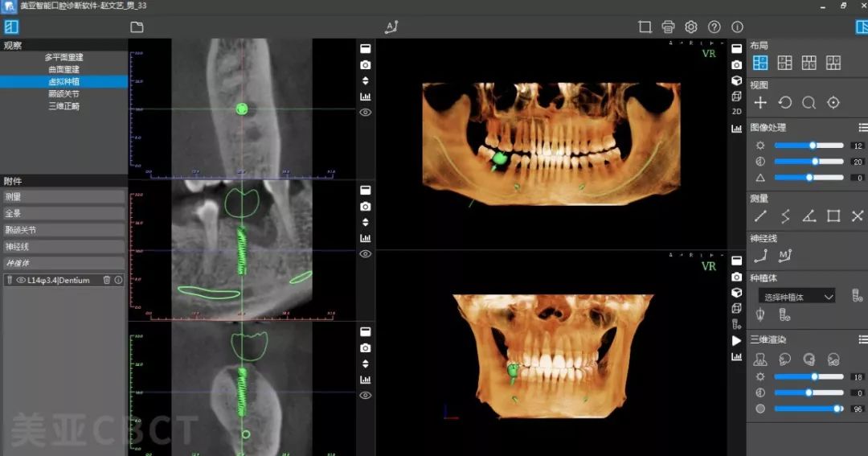868x456 pixels.
Task: Select the line length measurement tool
Action: [x=760, y=216]
